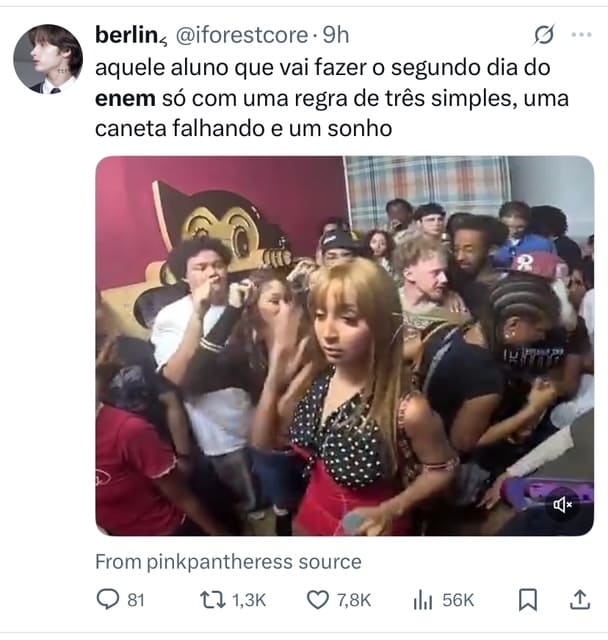The image size is (608, 640).
Task: Click the share upload arrow icon
Action: pos(578,599)
